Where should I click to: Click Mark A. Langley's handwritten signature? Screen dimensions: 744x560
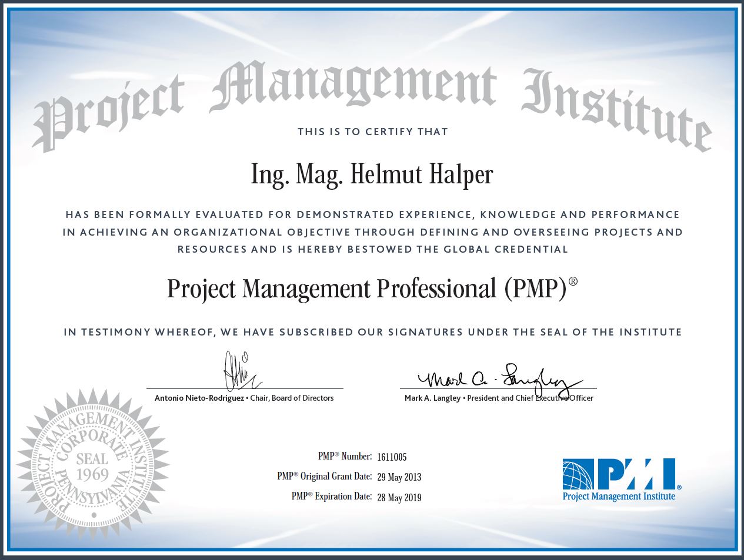click(501, 381)
